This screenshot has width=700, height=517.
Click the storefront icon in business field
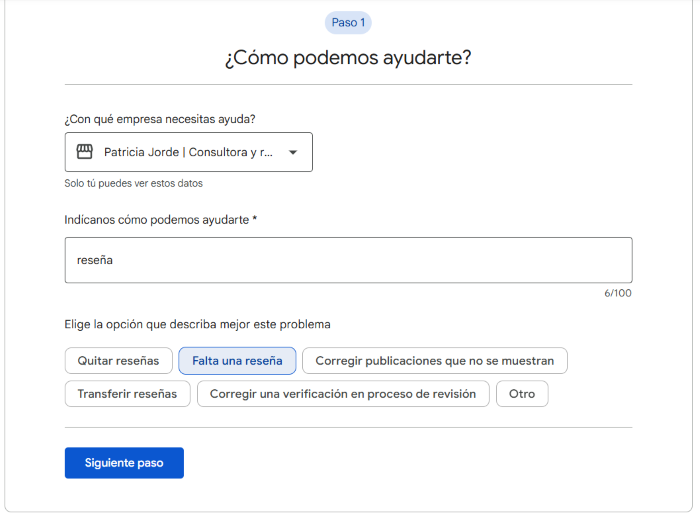click(x=84, y=152)
